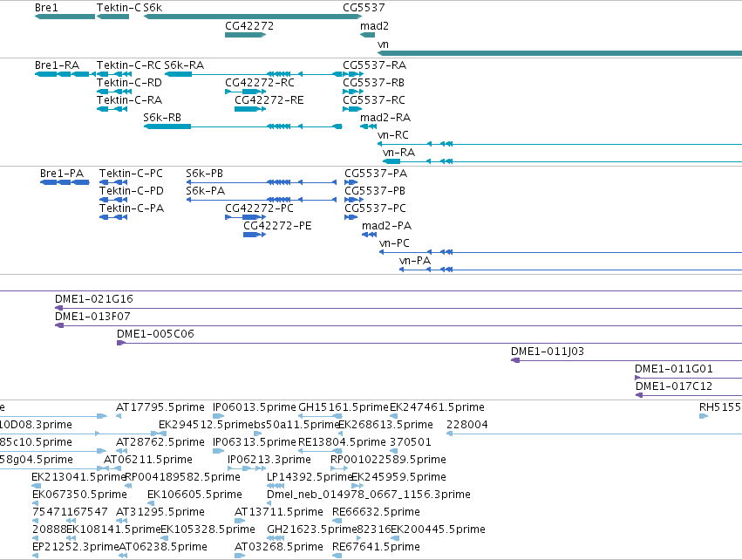The image size is (742, 560).
Task: Click the vn-PA protein label
Action: [415, 261]
